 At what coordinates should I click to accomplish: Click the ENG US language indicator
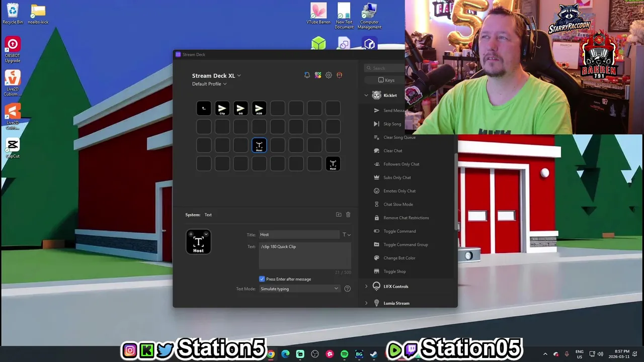[580, 354]
